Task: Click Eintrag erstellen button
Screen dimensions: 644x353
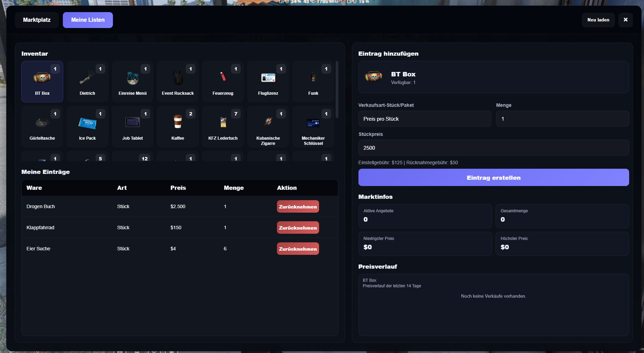Action: point(493,177)
